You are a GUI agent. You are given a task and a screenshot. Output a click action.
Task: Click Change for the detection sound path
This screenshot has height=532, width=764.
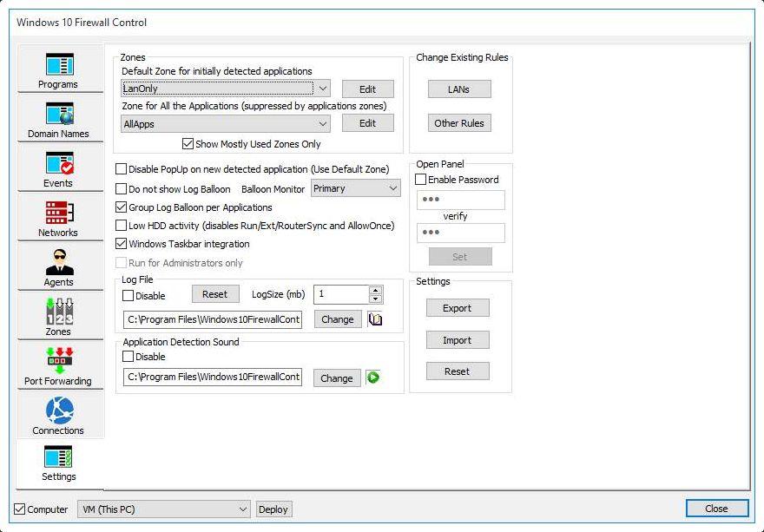337,378
